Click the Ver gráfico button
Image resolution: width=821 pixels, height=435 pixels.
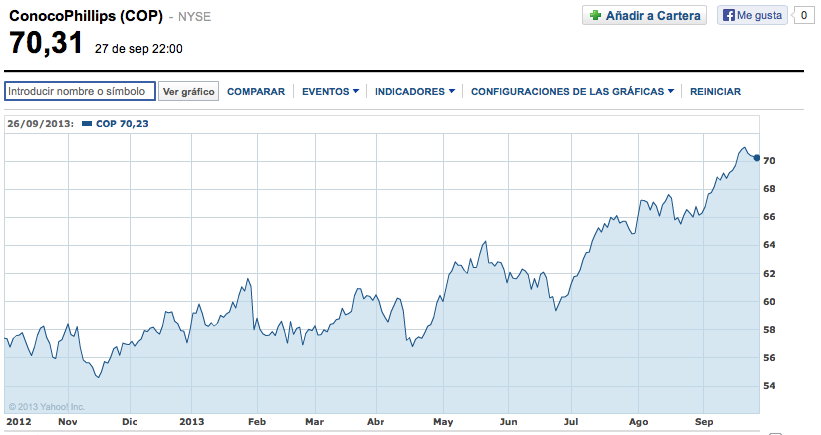click(x=188, y=92)
